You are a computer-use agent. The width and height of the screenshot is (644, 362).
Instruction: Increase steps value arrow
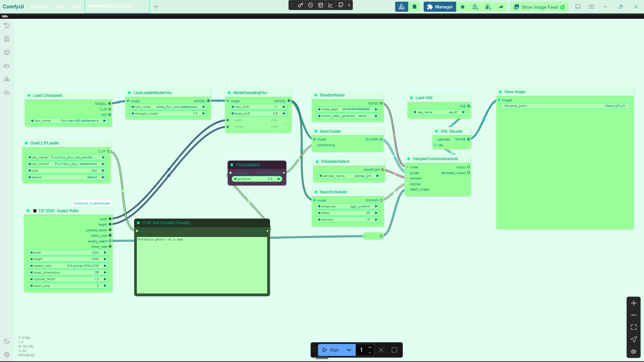(376, 213)
